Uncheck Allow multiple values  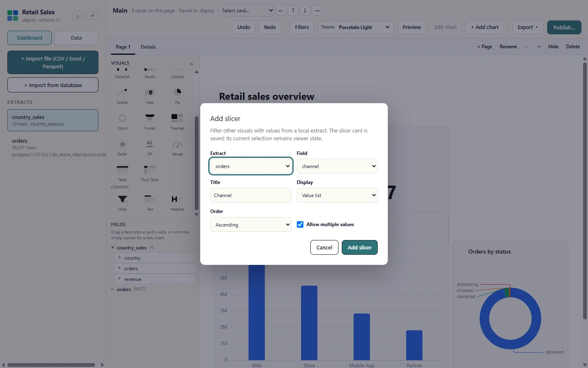300,224
